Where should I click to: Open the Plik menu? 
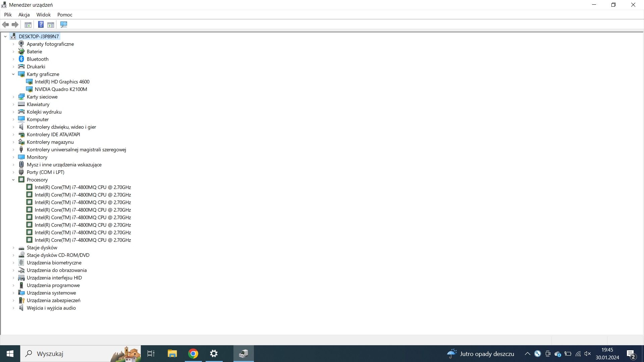[x=7, y=15]
